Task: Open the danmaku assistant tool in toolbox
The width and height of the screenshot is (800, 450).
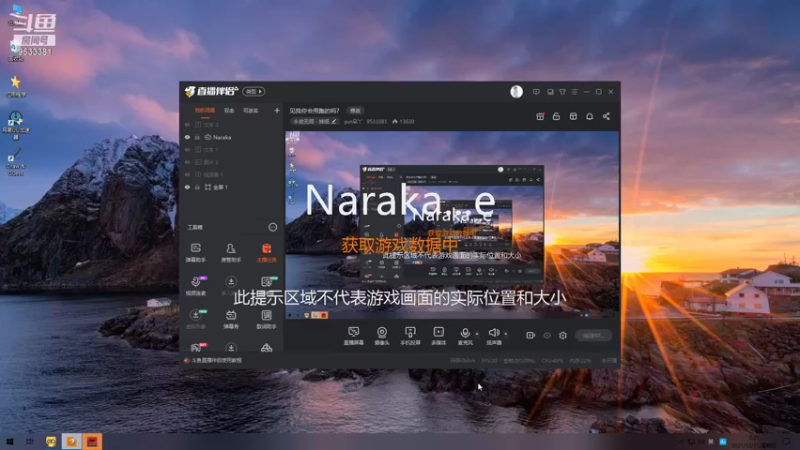Action: 195,252
